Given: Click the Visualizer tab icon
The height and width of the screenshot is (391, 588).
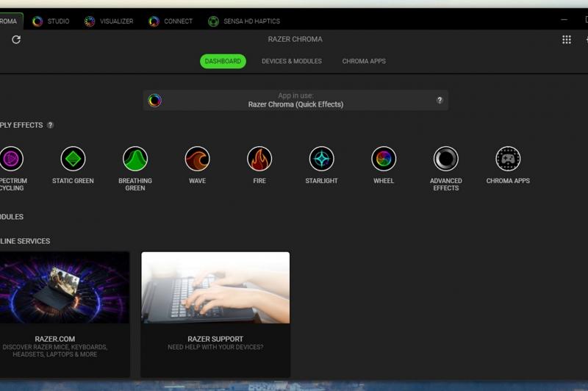Looking at the screenshot, I should (x=89, y=21).
